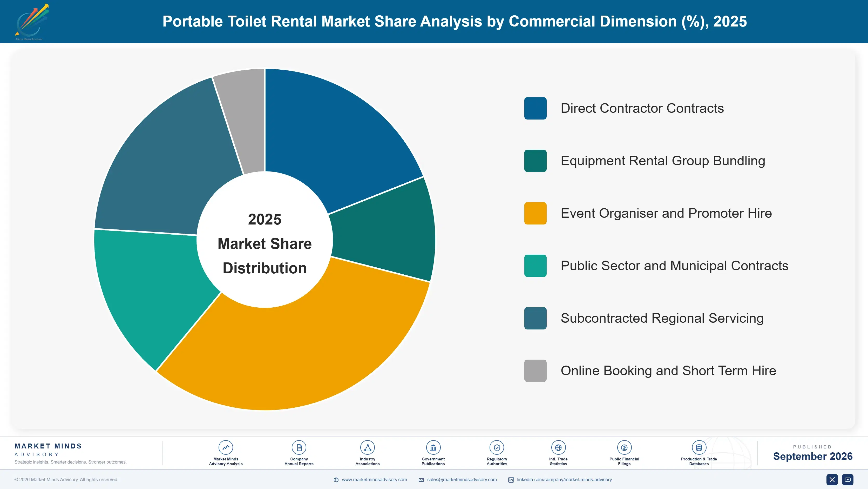Screen dimensions: 868x489
Task: Click the 'Direct Contractor Contracts' legend label
Action: tap(642, 108)
